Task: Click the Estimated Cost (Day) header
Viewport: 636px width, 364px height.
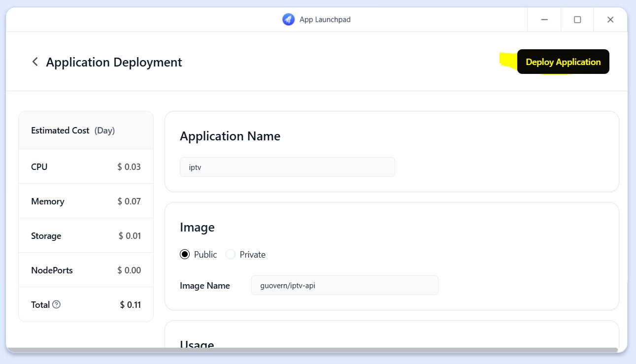Action: pyautogui.click(x=73, y=131)
